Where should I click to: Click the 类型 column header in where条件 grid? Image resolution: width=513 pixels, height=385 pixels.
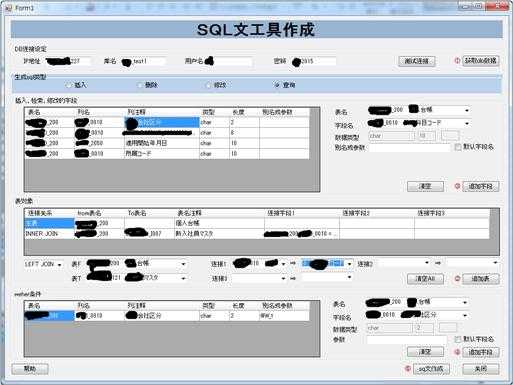tap(214, 306)
